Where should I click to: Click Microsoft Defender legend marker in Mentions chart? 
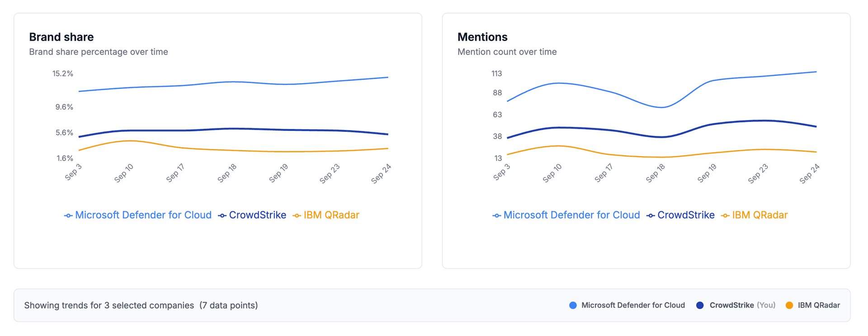[x=496, y=216]
